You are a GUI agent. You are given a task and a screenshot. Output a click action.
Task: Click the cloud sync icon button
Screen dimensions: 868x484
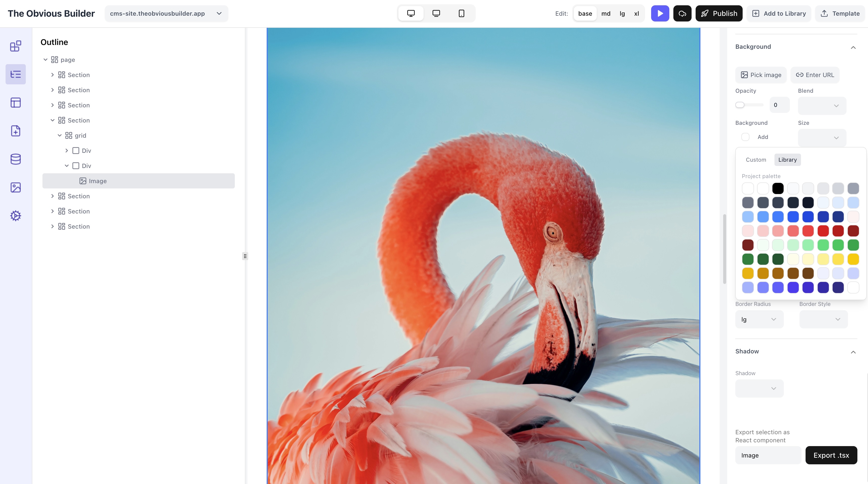pos(682,13)
